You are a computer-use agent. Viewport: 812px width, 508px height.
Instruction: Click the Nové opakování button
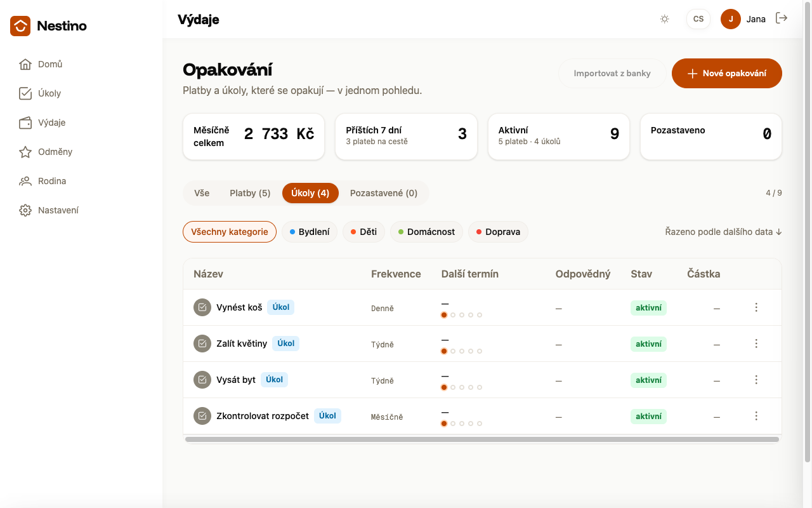pos(727,73)
